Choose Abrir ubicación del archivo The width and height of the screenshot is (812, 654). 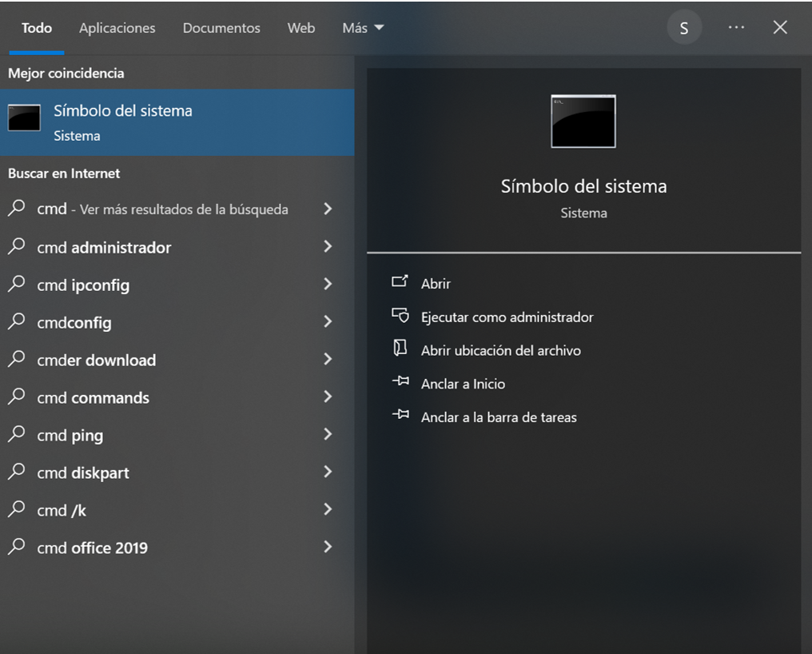click(501, 351)
